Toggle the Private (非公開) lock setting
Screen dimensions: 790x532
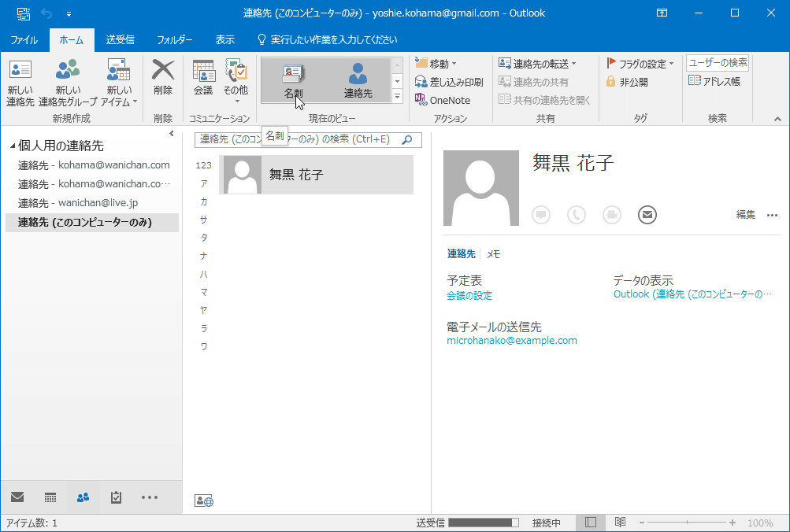(627, 82)
